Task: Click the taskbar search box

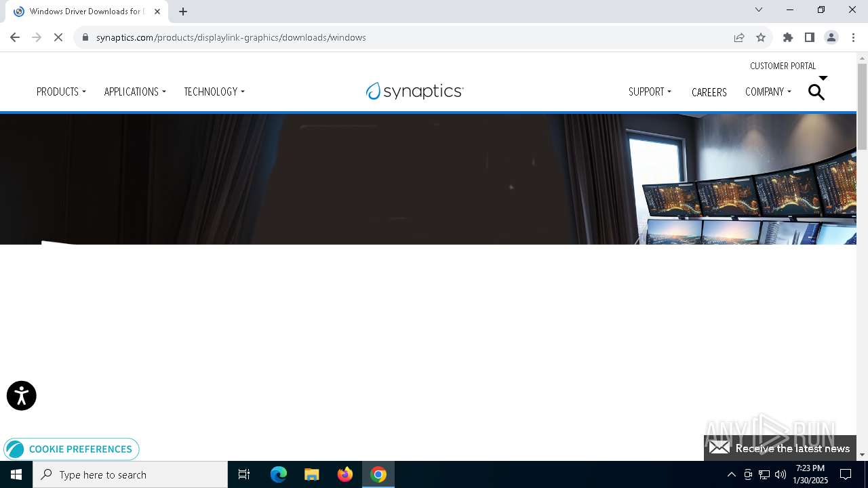Action: [130, 474]
